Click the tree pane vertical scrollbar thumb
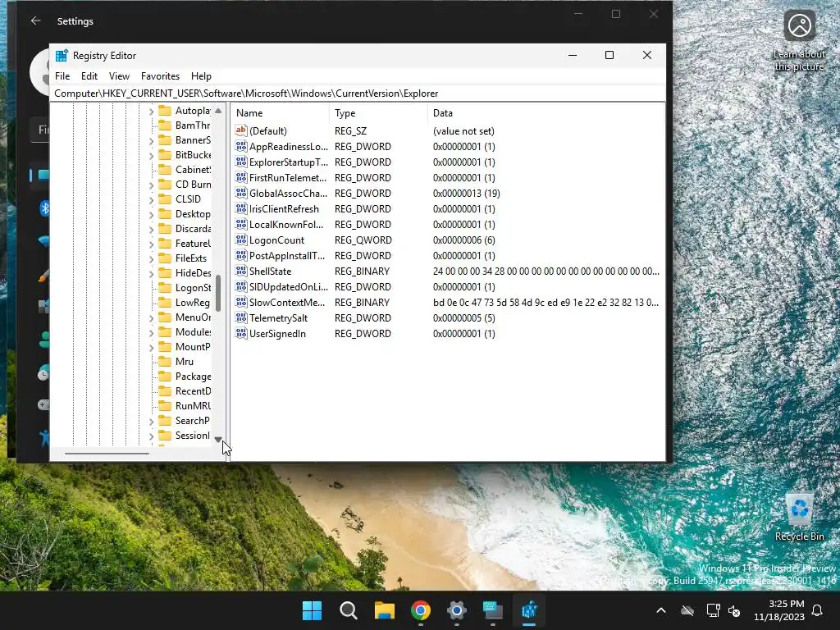The image size is (840, 630). click(218, 293)
